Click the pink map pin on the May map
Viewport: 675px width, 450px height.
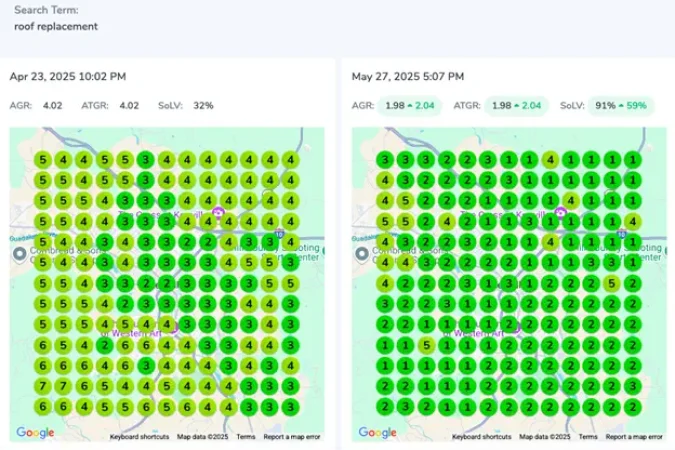point(561,213)
